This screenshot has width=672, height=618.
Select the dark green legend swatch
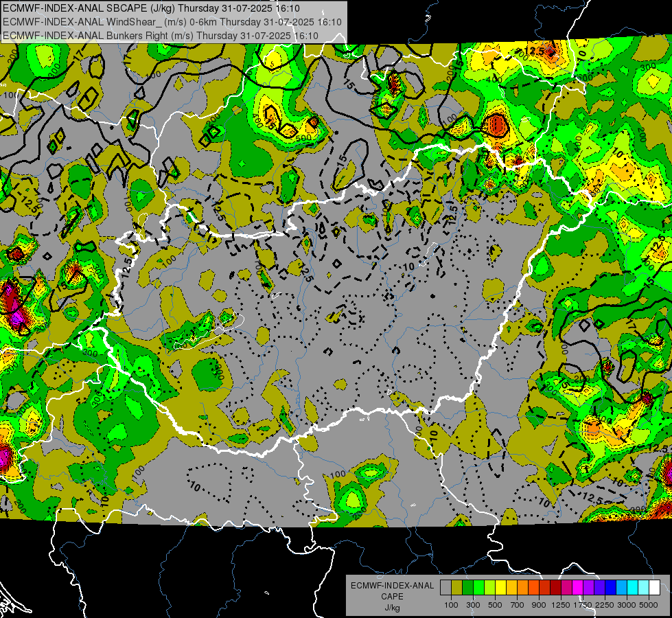point(467,588)
